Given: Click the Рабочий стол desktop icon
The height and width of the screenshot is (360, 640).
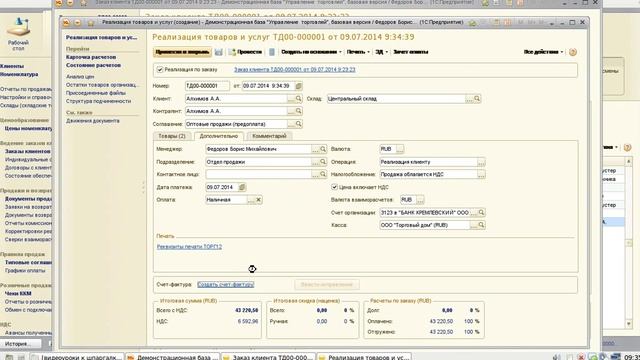Looking at the screenshot, I should 18,33.
